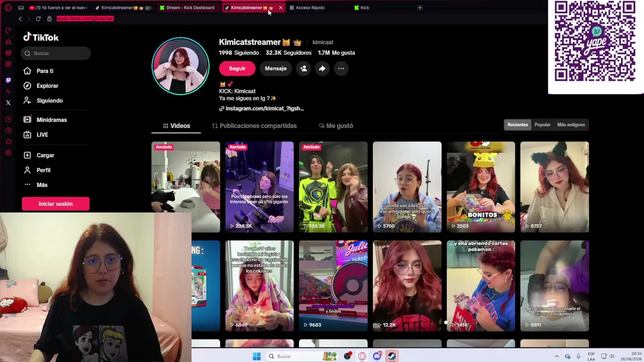Viewport: 644px width, 362px height.
Task: Open the video with 8757 views
Action: click(x=554, y=187)
